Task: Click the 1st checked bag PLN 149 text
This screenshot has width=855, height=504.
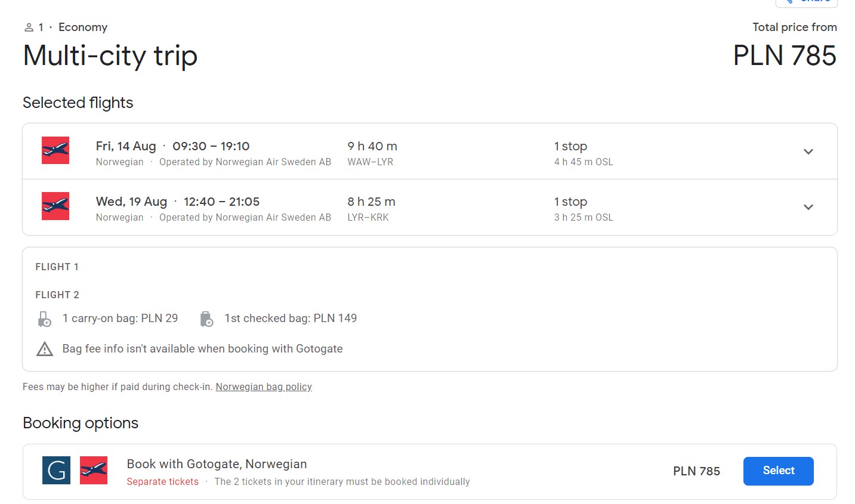Action: point(291,319)
